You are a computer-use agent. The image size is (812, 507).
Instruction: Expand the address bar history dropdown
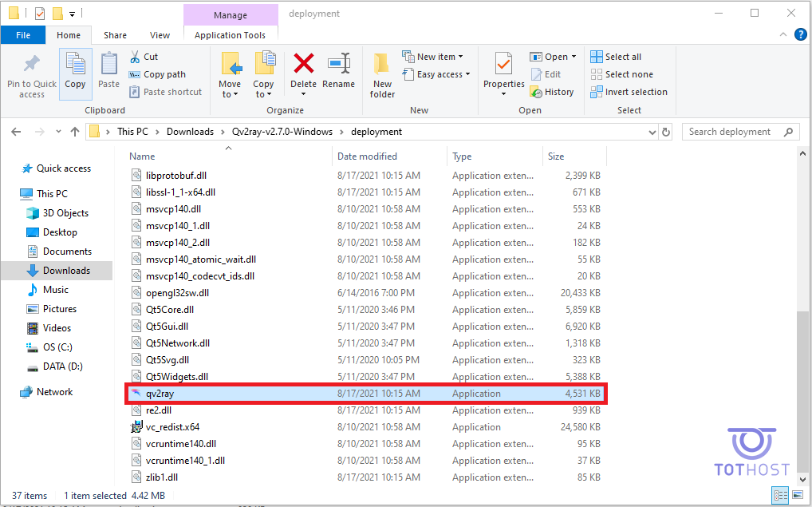[x=650, y=132]
